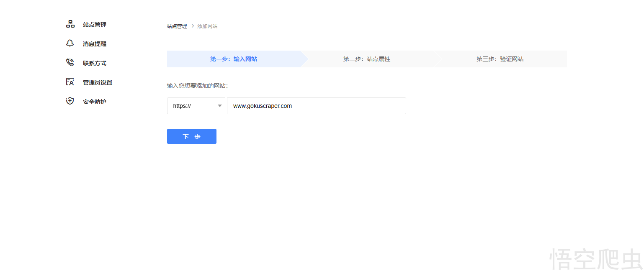Go to 联系方式 sidebar text label
This screenshot has height=271, width=644.
[x=95, y=63]
